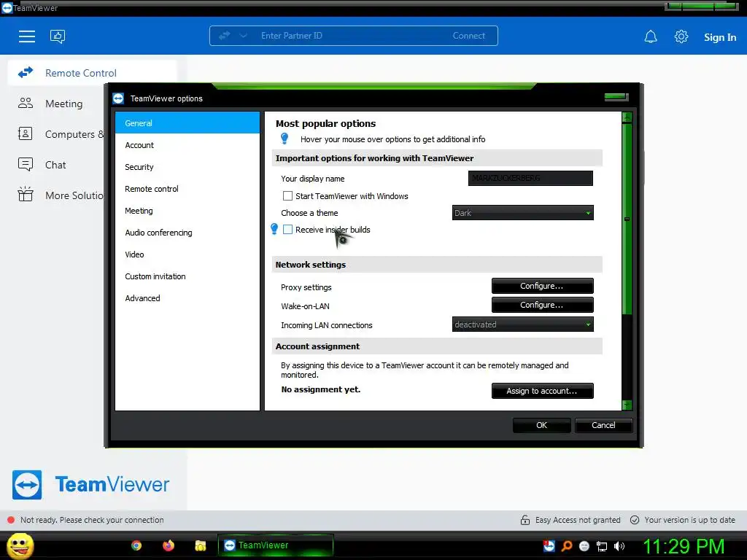This screenshot has width=747, height=560.
Task: Select Remote Control in main sidebar
Action: pyautogui.click(x=93, y=73)
